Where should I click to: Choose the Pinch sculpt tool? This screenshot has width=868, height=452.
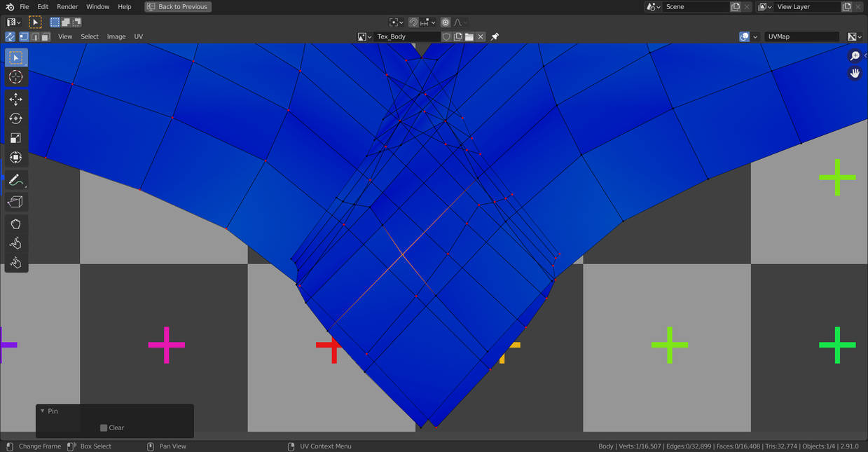16,263
